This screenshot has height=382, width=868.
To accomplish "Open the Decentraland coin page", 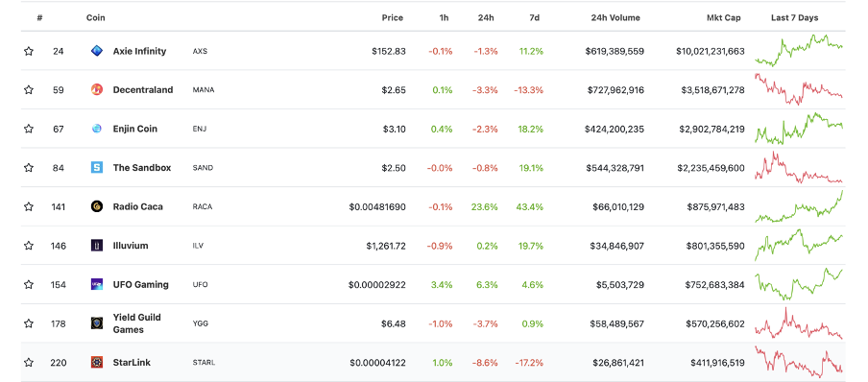I will 143,89.
